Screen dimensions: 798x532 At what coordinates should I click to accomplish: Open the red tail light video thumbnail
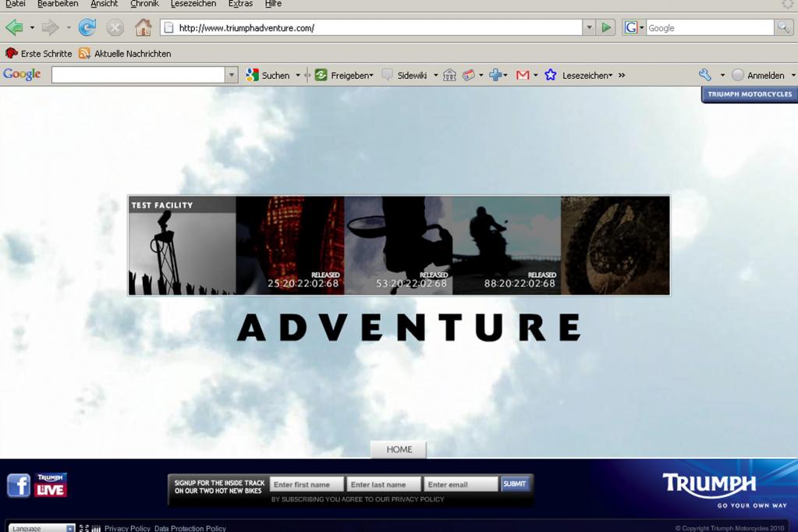coord(290,246)
